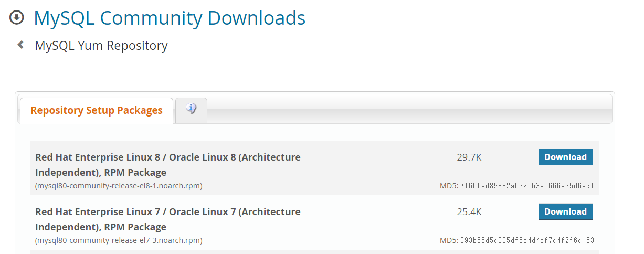The image size is (644, 254).
Task: Click filename mysql80-community-release-el7-3.noarch.rpm
Action: tap(119, 240)
